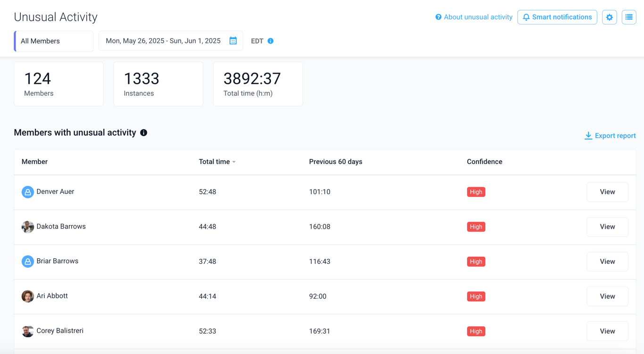Click previous 60 days value 92:00
644x354 pixels.
[318, 296]
